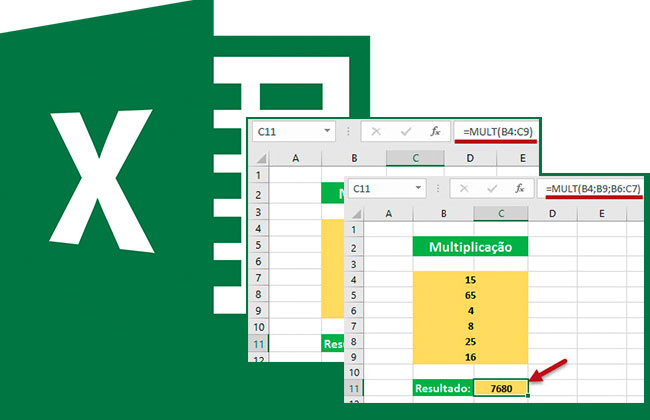Select row 6 header in front window
The height and width of the screenshot is (420, 650).
click(354, 311)
